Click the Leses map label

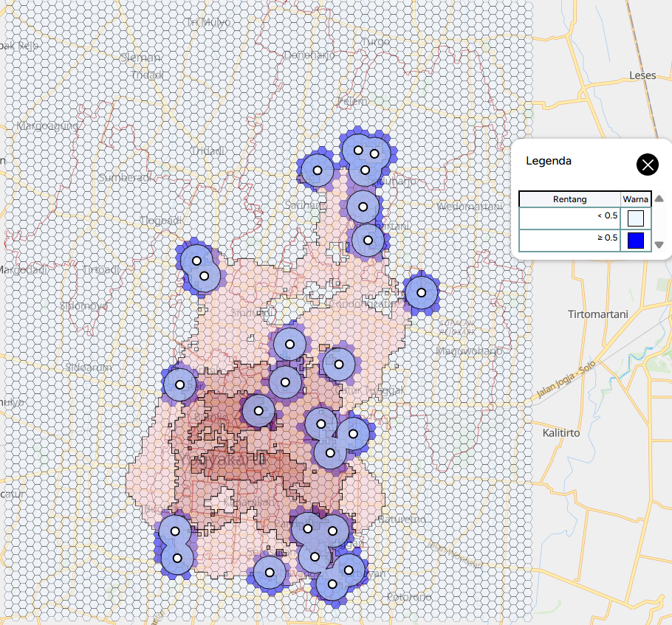tap(642, 75)
